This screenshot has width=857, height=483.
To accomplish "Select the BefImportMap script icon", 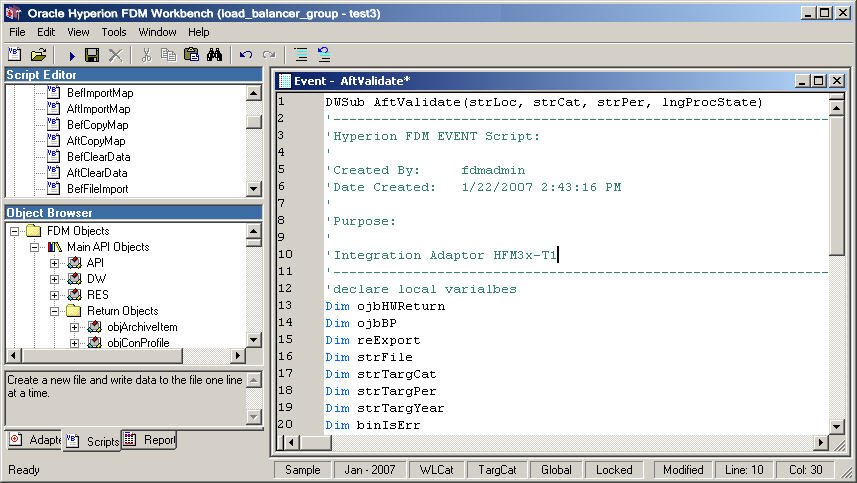I will pyautogui.click(x=53, y=92).
